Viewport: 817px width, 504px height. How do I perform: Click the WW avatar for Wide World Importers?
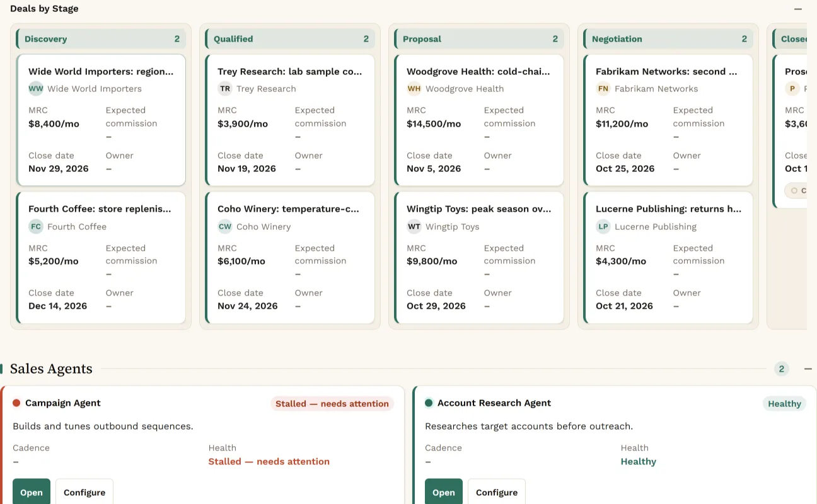[x=36, y=88]
